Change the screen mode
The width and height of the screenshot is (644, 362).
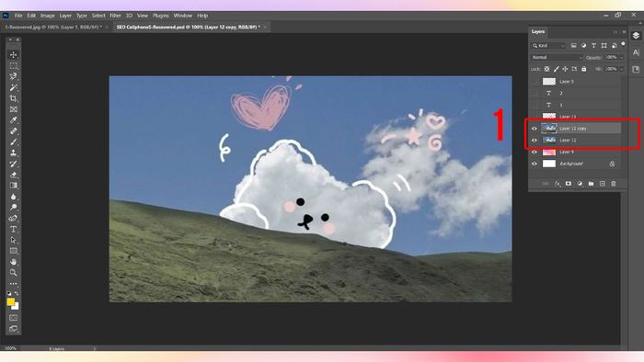tap(14, 328)
